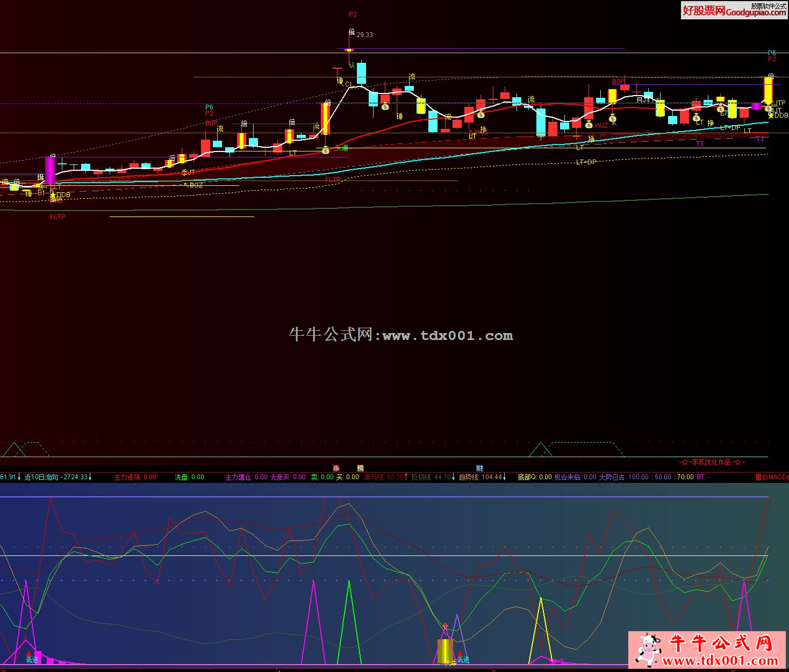Click the 大涨买: 0.00 readout
This screenshot has height=672, width=789.
[288, 477]
